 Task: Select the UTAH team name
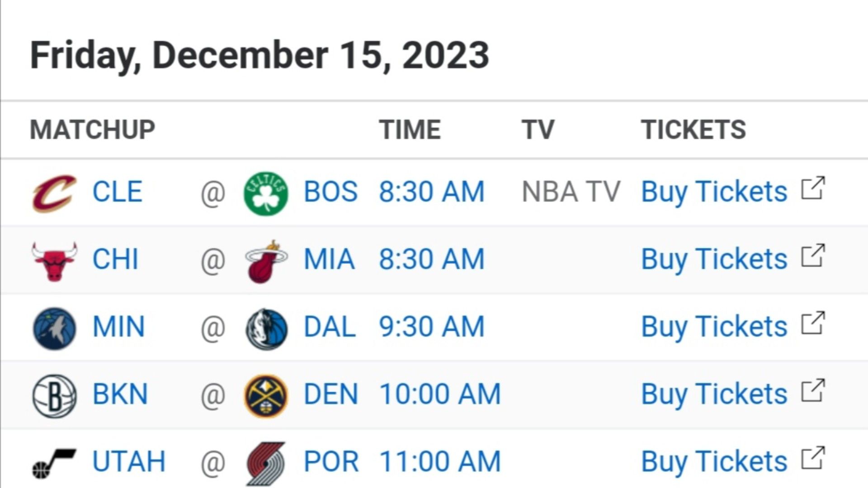click(129, 462)
